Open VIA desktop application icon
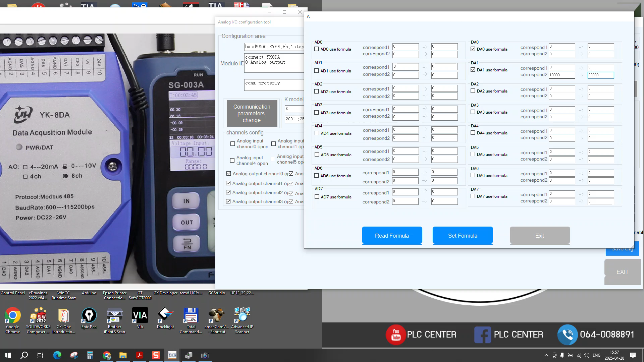 140,315
